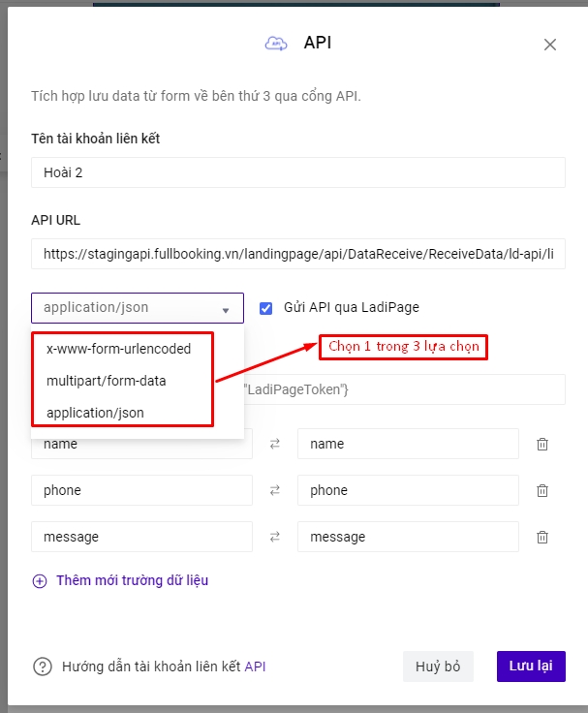Choose multipart/form-data option
Screen dimensions: 588x713
[x=107, y=381]
